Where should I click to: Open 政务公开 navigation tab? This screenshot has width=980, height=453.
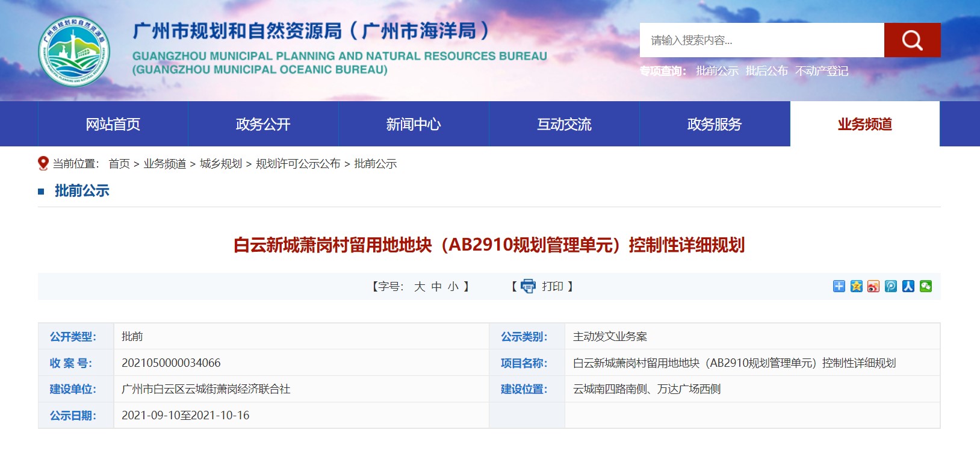[x=264, y=124]
